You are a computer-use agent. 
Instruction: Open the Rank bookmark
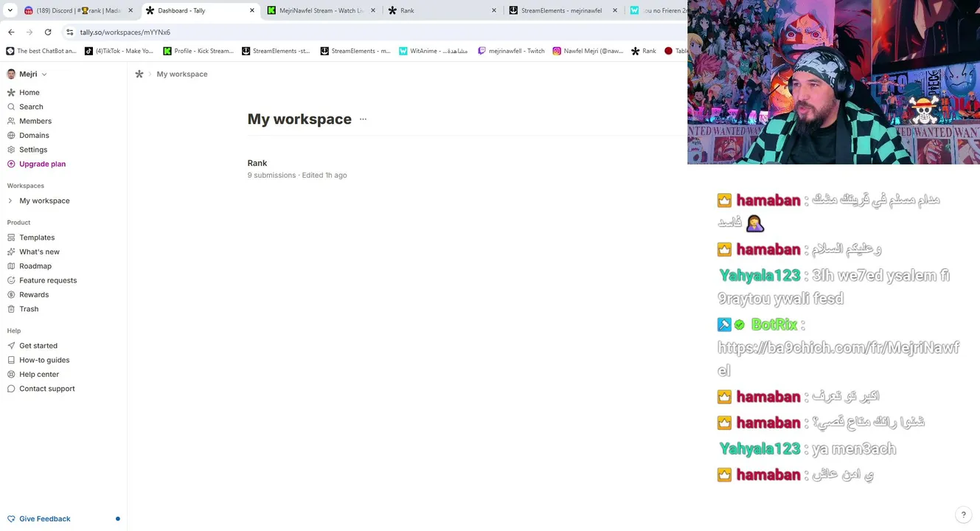coord(644,51)
